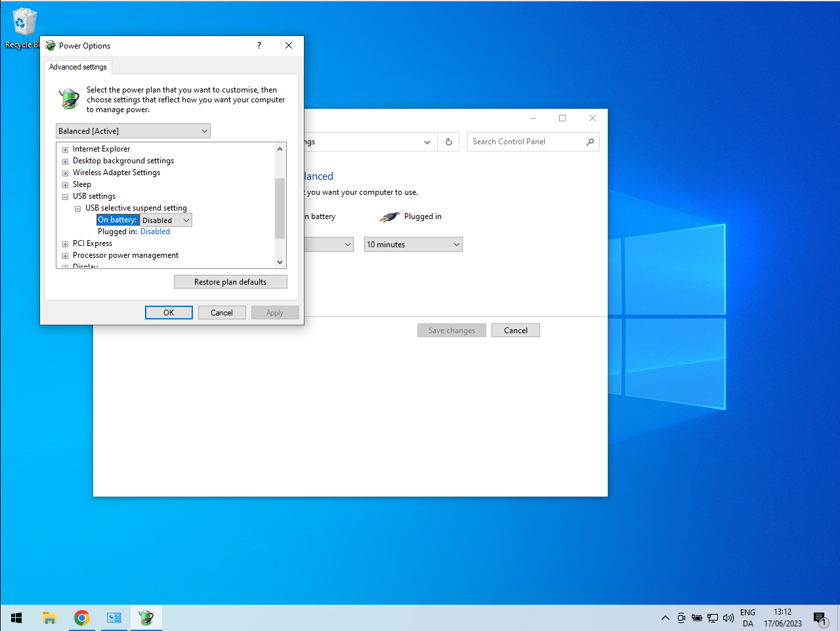Open the On battery Disabled dropdown

tap(166, 220)
